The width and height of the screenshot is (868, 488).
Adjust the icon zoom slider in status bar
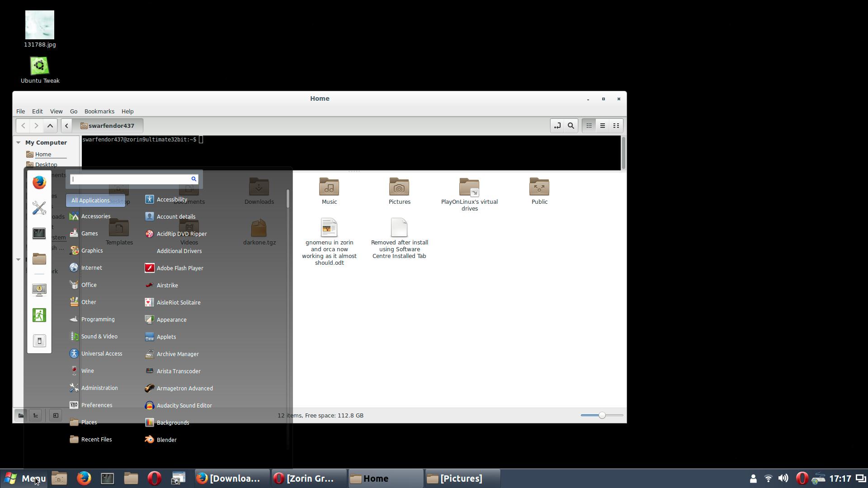[602, 415]
